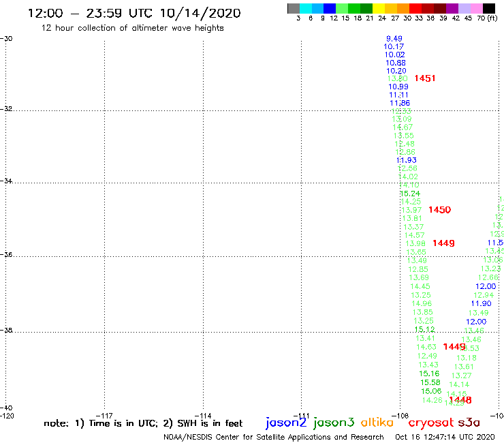
Task: Click the wave height value 12.94
Action: click(484, 295)
